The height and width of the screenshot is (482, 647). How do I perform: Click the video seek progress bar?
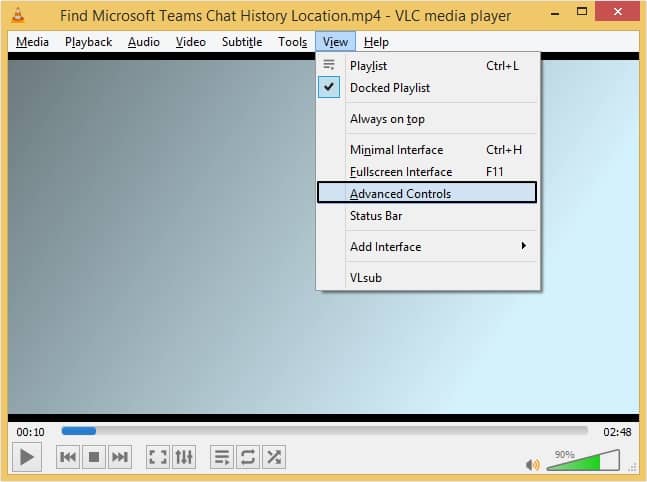pyautogui.click(x=330, y=431)
